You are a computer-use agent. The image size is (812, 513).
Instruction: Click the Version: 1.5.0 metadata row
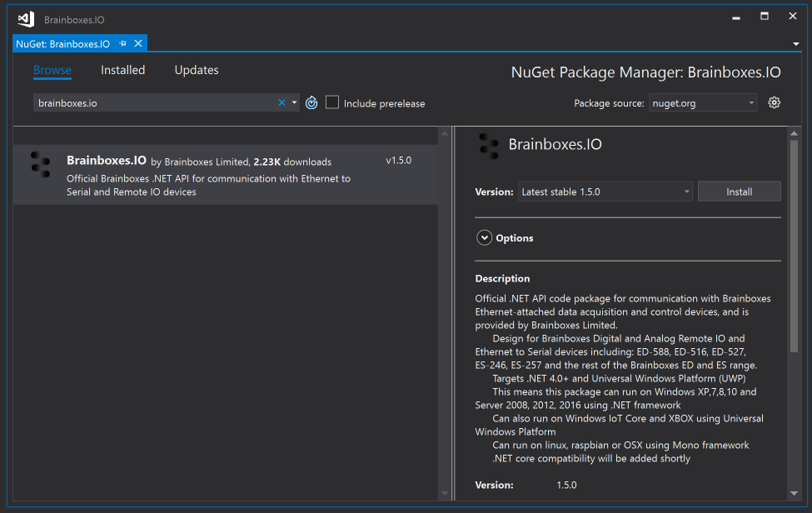(526, 485)
